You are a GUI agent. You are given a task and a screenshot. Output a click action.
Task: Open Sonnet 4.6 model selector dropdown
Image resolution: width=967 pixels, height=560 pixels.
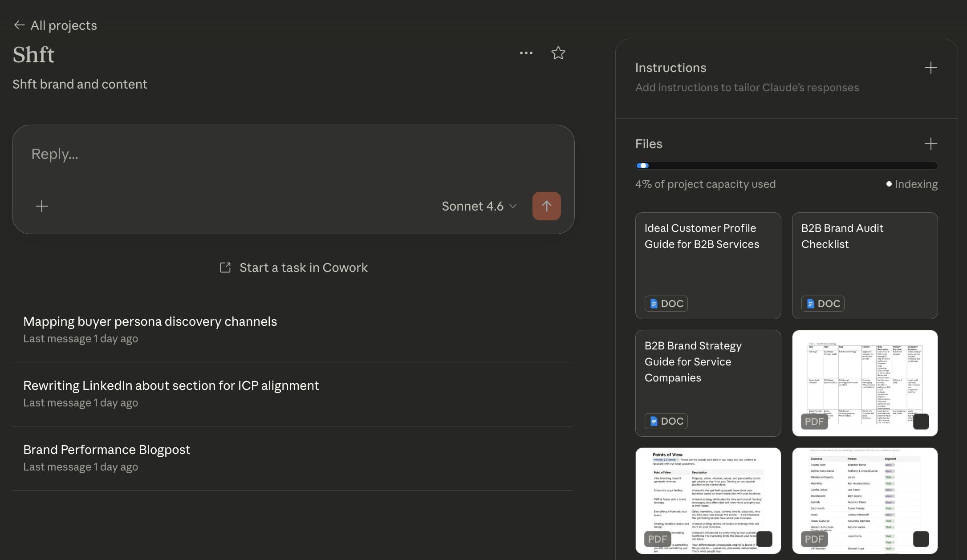coord(479,206)
